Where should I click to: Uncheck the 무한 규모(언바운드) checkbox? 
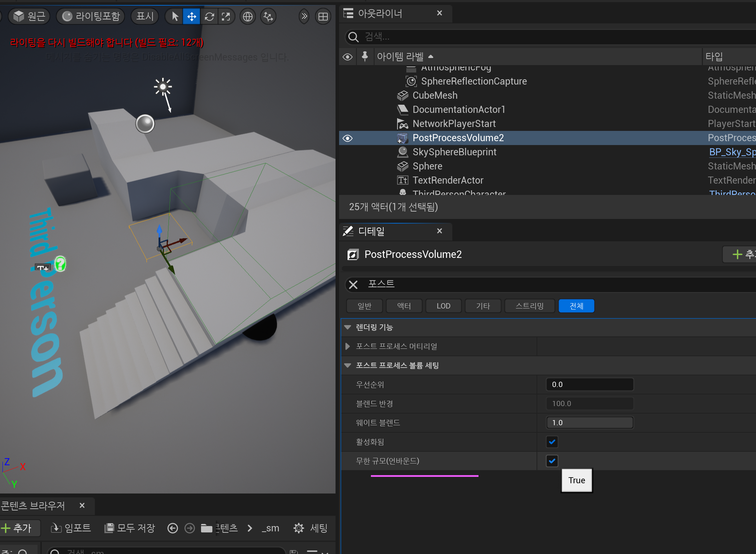click(552, 461)
